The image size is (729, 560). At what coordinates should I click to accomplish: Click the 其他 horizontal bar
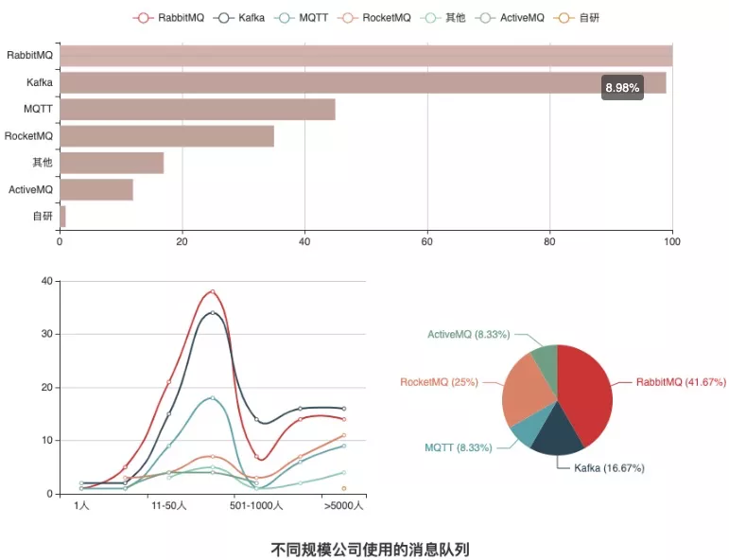[x=112, y=164]
